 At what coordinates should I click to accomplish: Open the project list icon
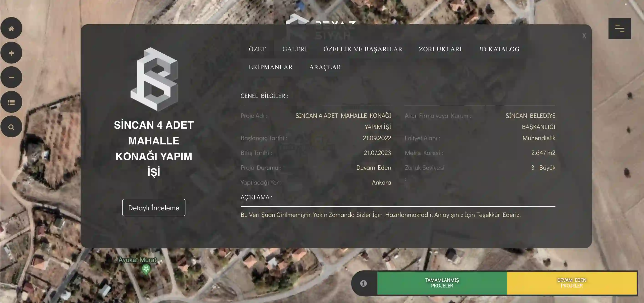(11, 102)
